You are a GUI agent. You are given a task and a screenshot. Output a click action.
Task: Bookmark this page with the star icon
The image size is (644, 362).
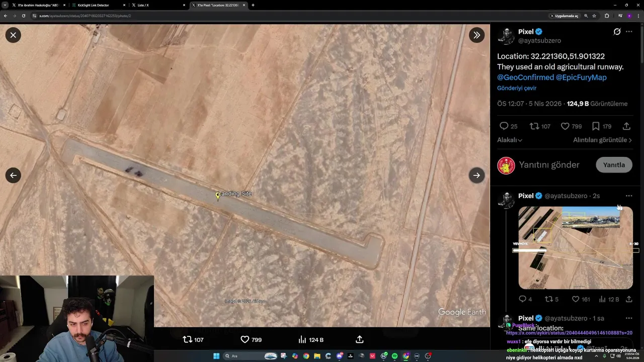point(594,16)
